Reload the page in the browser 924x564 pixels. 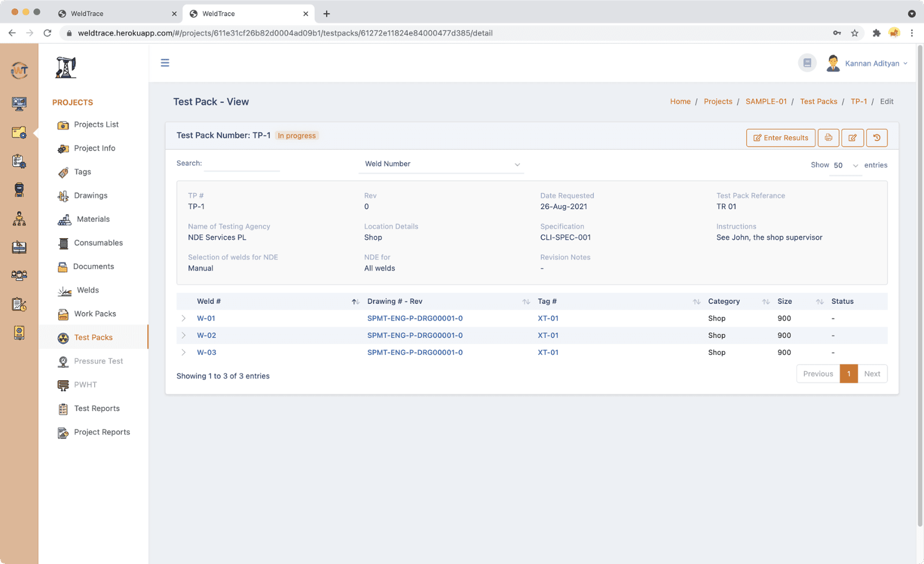click(x=47, y=33)
